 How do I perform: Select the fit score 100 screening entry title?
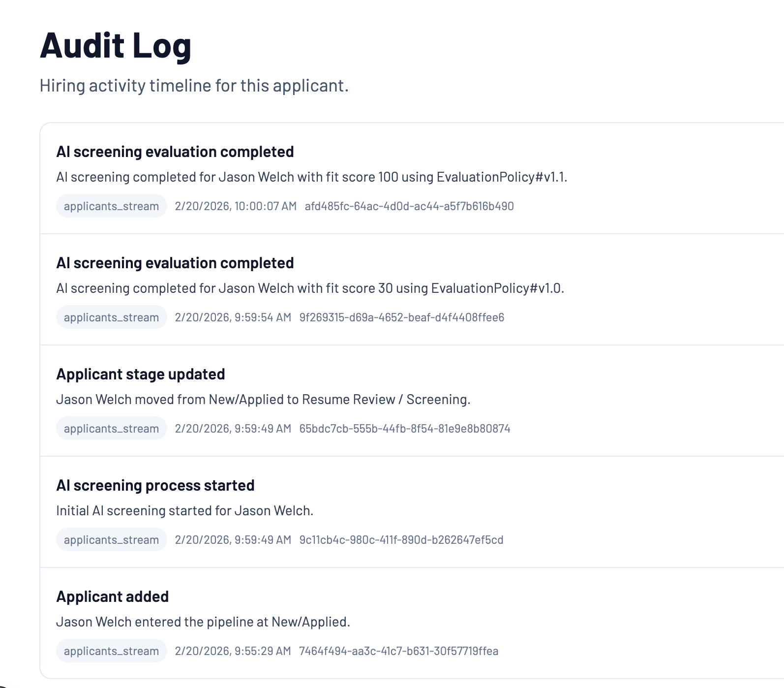175,152
